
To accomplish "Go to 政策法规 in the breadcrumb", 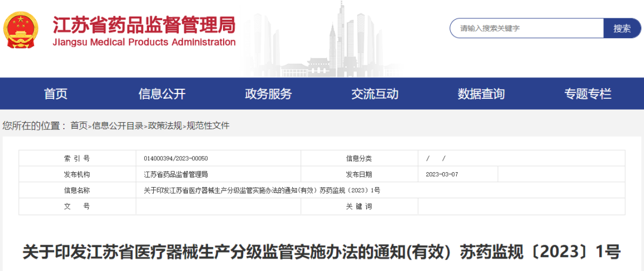I will point(165,126).
